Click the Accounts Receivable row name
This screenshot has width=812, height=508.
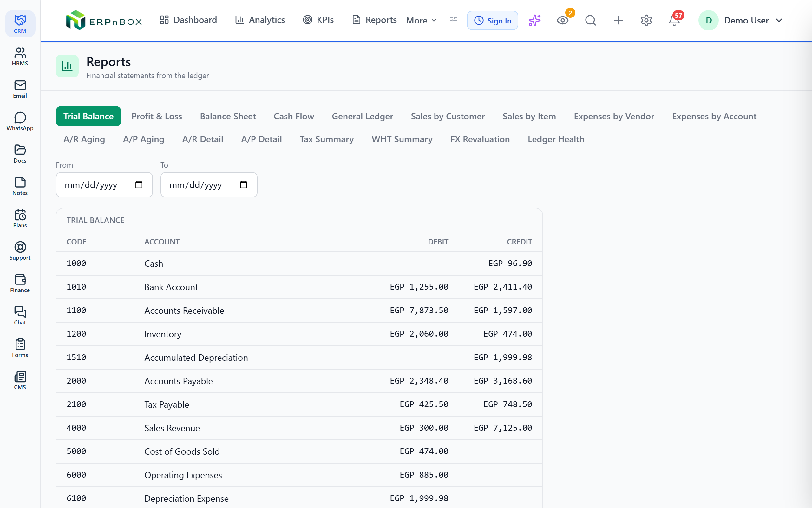pyautogui.click(x=184, y=311)
